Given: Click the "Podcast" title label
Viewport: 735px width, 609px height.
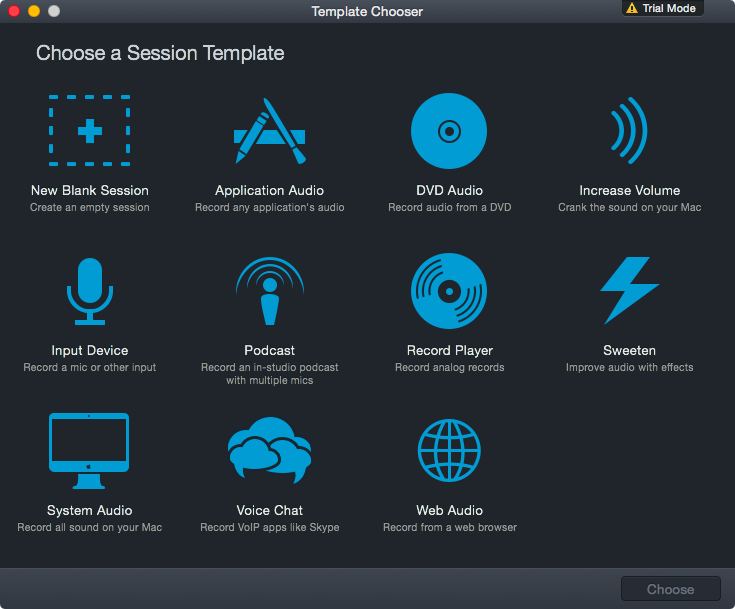Looking at the screenshot, I should (x=270, y=350).
